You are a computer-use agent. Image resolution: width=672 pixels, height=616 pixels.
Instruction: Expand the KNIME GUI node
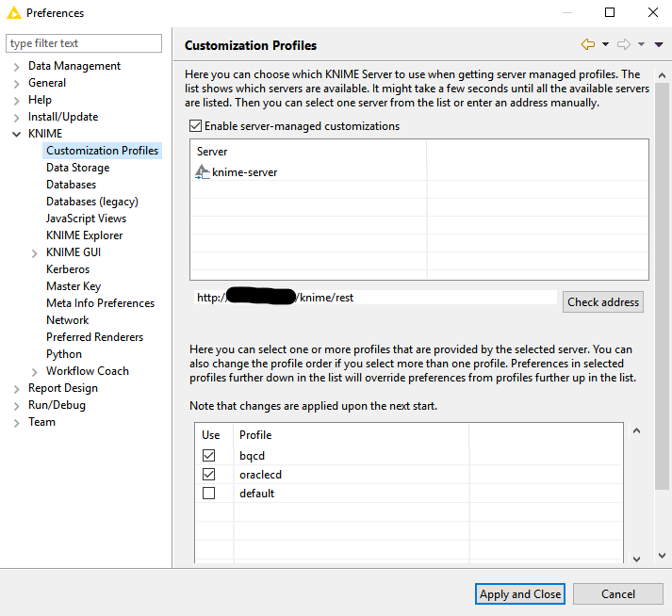coord(34,253)
